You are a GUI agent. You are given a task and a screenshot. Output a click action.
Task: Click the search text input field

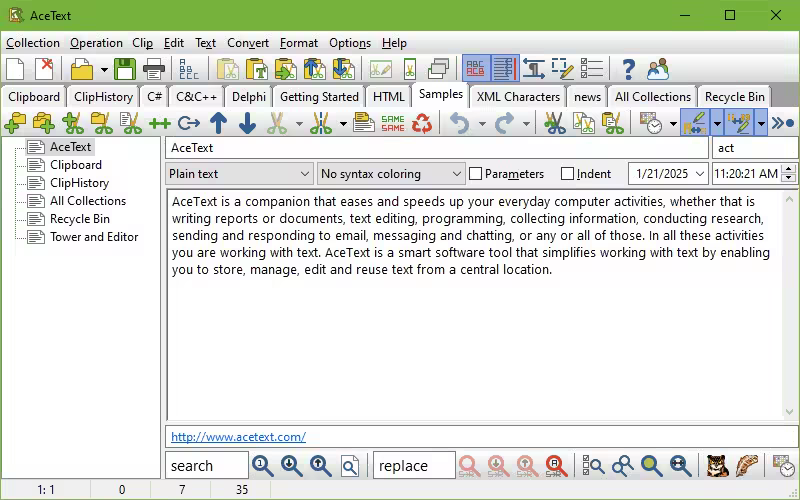point(207,465)
